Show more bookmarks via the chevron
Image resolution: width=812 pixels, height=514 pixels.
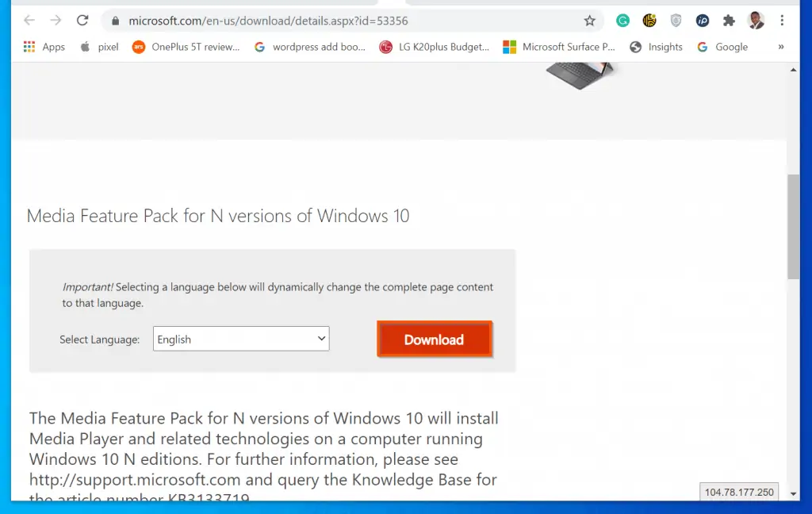[x=781, y=47]
